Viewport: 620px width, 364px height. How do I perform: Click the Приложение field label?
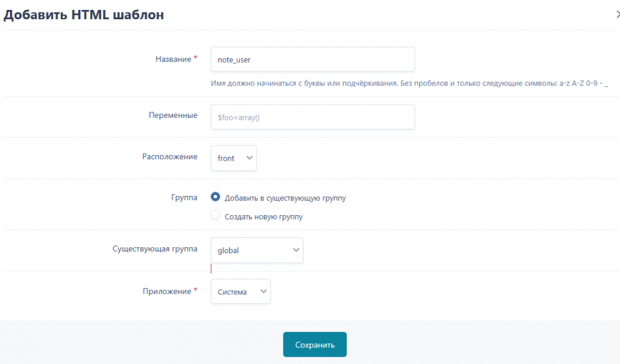tap(167, 291)
